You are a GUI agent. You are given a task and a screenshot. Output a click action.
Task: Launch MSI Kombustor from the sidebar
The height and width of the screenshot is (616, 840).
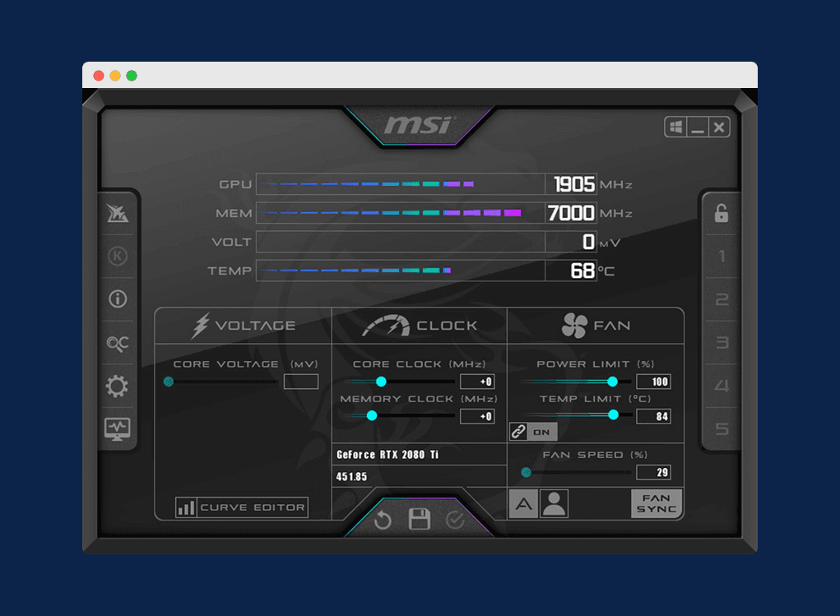[x=118, y=257]
